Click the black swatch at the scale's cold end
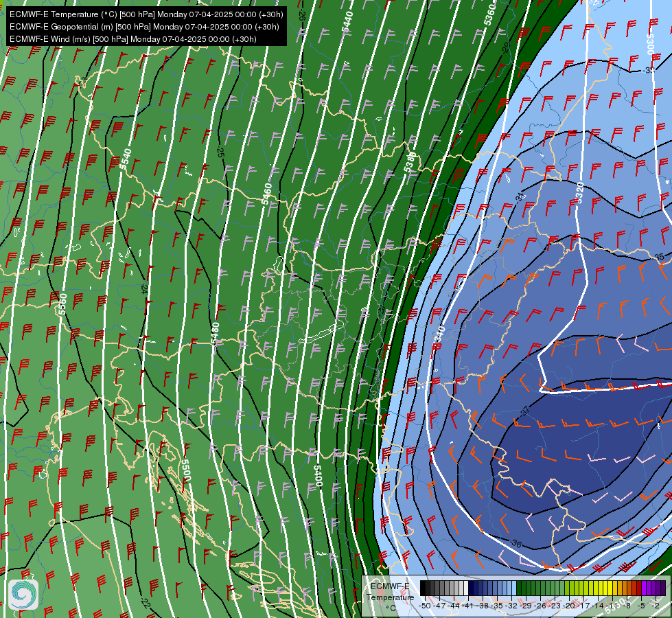672x618 pixels. [x=423, y=588]
